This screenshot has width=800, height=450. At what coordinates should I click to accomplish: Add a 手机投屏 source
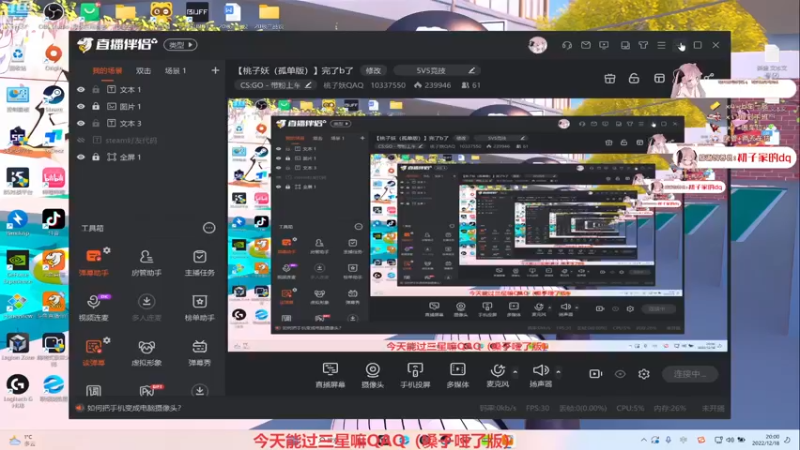tap(415, 375)
